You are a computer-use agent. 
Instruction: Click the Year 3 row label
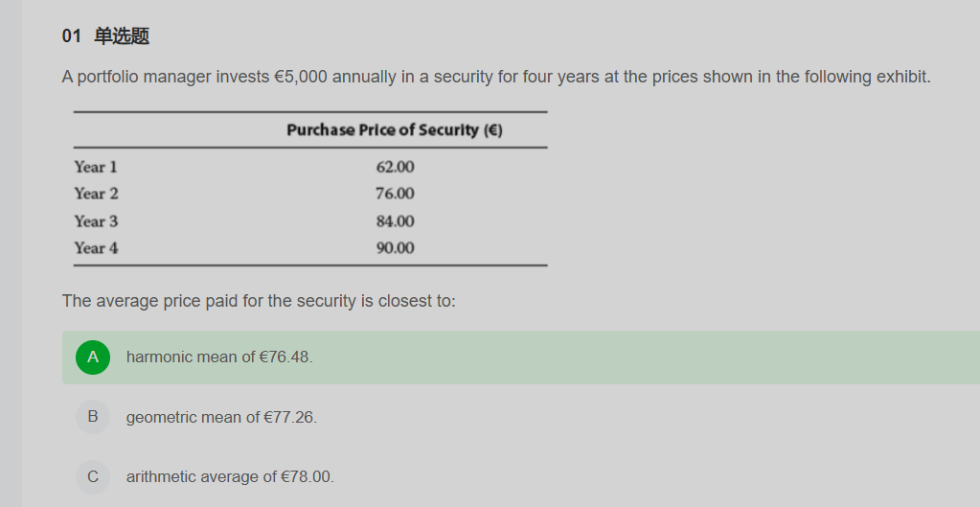point(96,221)
